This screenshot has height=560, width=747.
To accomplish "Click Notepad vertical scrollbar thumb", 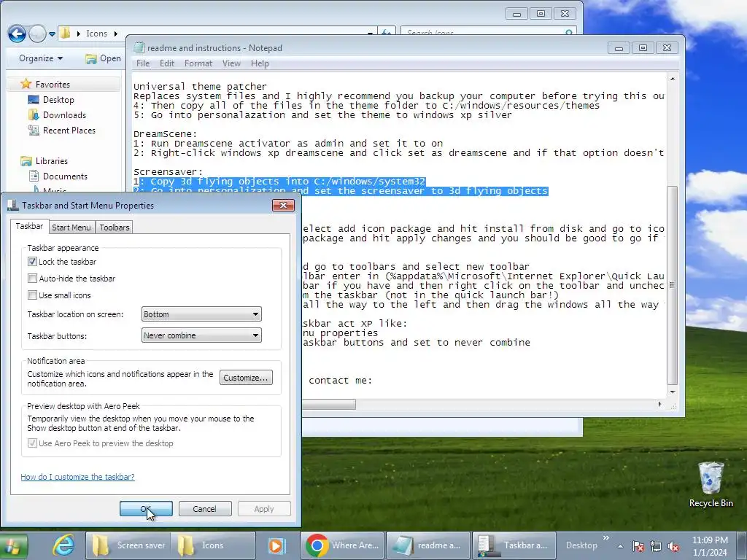I will click(672, 285).
